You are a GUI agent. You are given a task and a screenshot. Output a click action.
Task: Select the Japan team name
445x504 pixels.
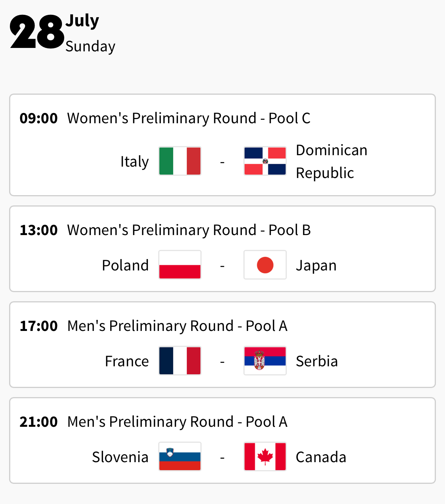tap(316, 266)
